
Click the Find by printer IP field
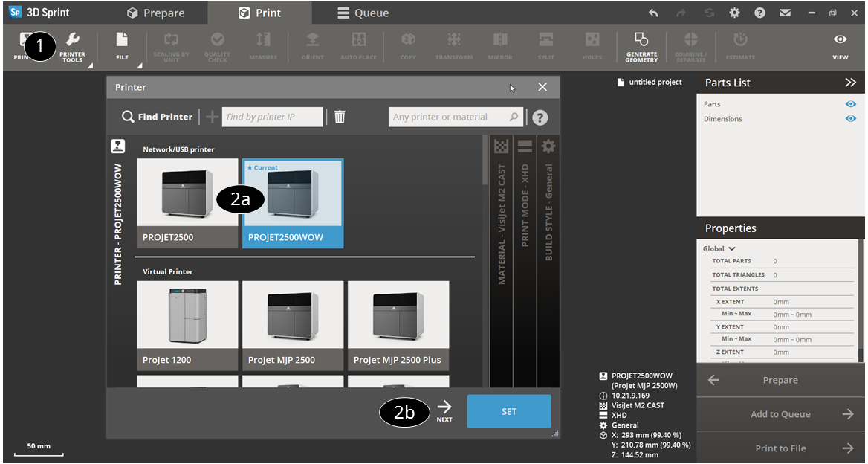(x=272, y=117)
